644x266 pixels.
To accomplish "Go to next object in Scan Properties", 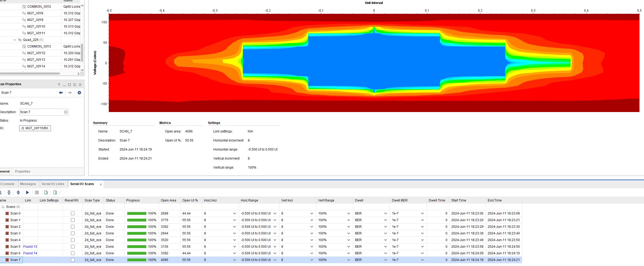I will tap(70, 93).
